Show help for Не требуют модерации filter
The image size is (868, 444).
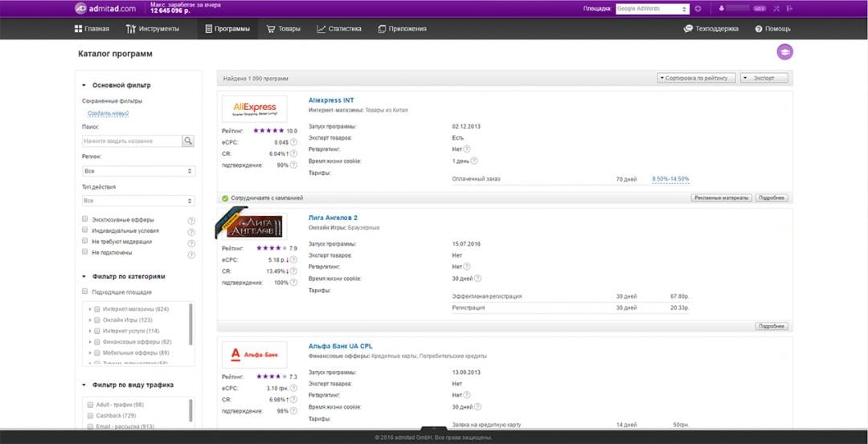[x=191, y=243]
